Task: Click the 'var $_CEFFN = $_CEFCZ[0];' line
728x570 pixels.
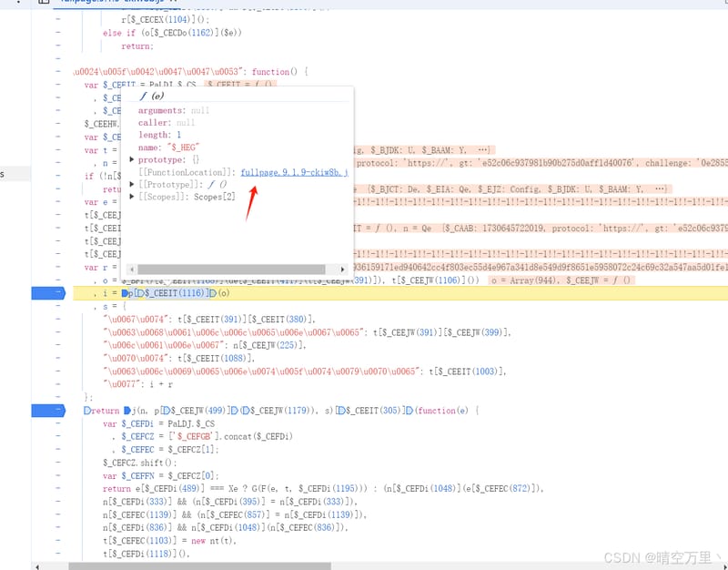Action: (161, 475)
